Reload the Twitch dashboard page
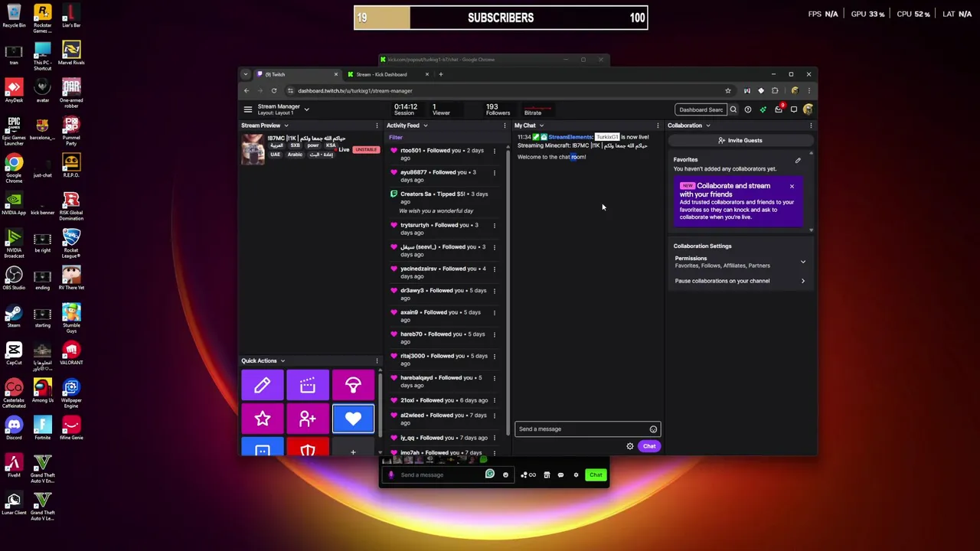 point(273,90)
